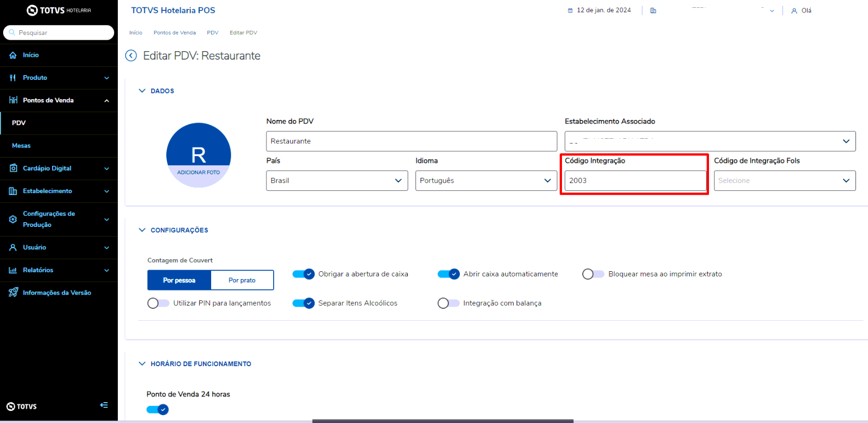Click the Estabelecimento building icon

(13, 191)
